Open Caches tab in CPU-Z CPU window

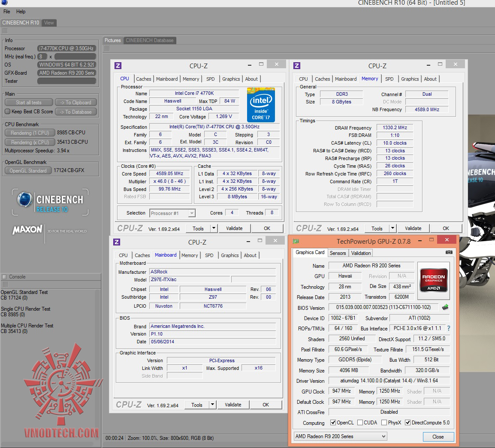click(x=144, y=79)
